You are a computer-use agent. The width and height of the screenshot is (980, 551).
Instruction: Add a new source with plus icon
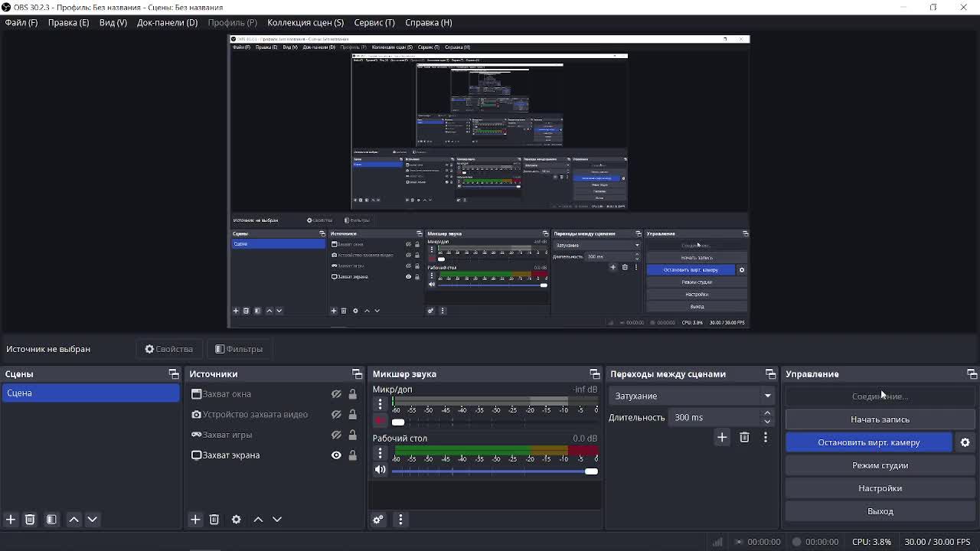click(x=195, y=520)
